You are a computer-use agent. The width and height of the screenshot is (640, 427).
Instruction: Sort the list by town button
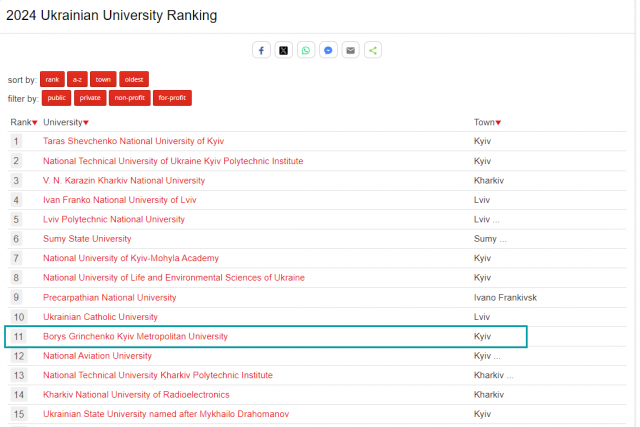pyautogui.click(x=103, y=79)
